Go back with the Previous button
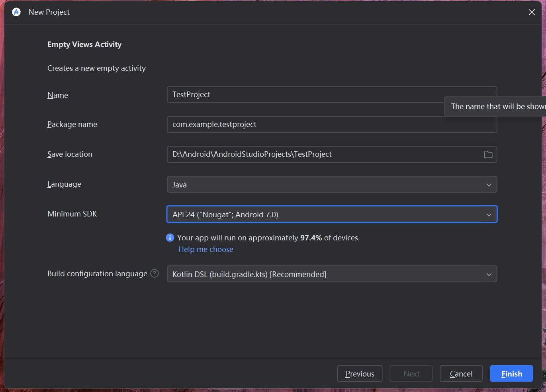This screenshot has width=546, height=392. click(360, 374)
